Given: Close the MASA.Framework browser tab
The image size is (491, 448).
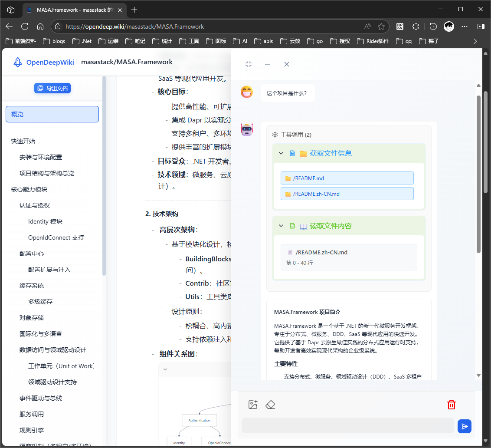Looking at the screenshot, I should tap(120, 10).
